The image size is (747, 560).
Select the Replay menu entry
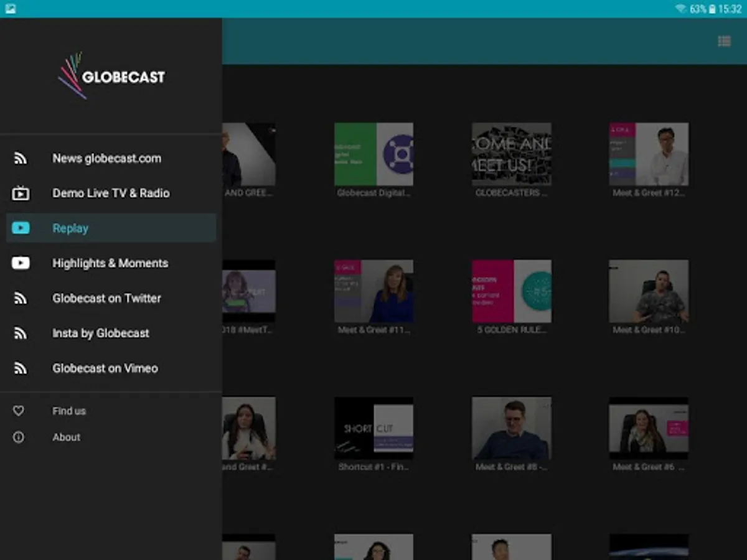coord(111,228)
